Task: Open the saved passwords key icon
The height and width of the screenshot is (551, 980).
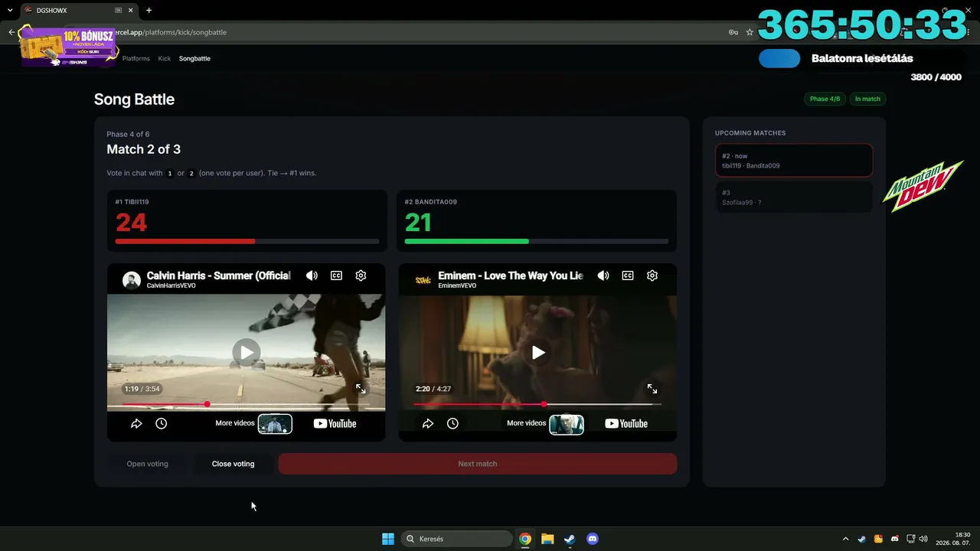Action: coord(733,32)
